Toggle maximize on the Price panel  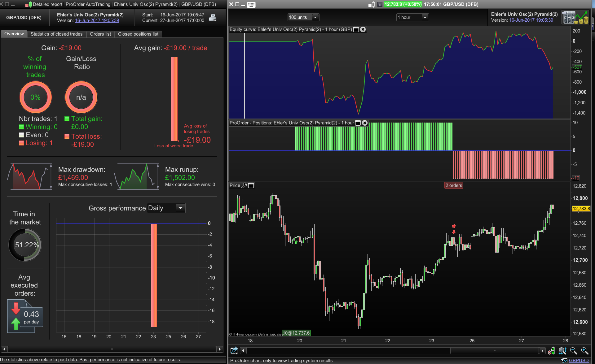click(x=251, y=185)
